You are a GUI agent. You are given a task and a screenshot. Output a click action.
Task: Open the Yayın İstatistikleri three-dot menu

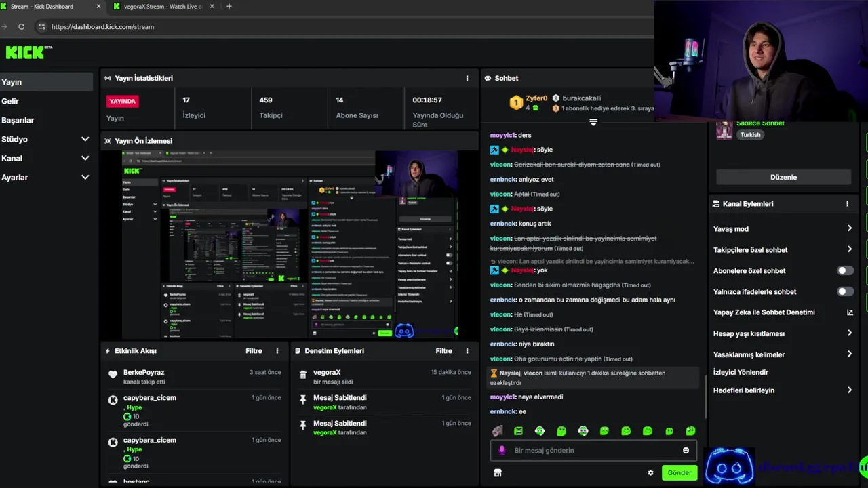(x=467, y=78)
